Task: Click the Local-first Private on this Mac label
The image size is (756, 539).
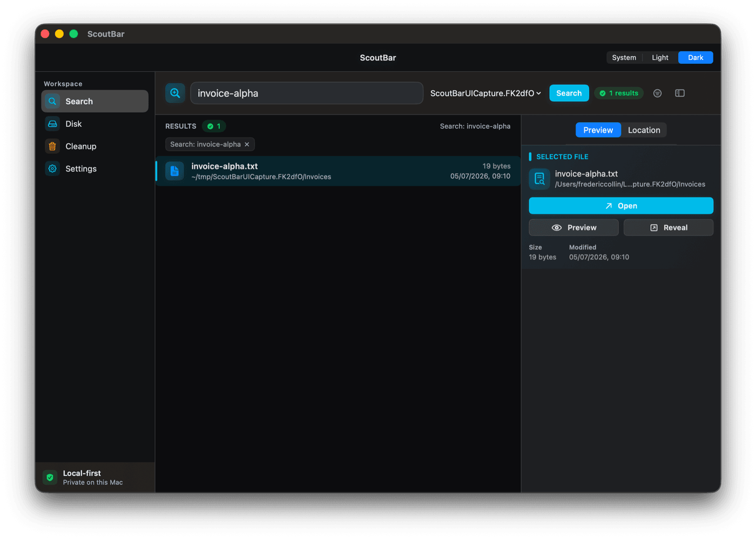Action: (x=93, y=477)
